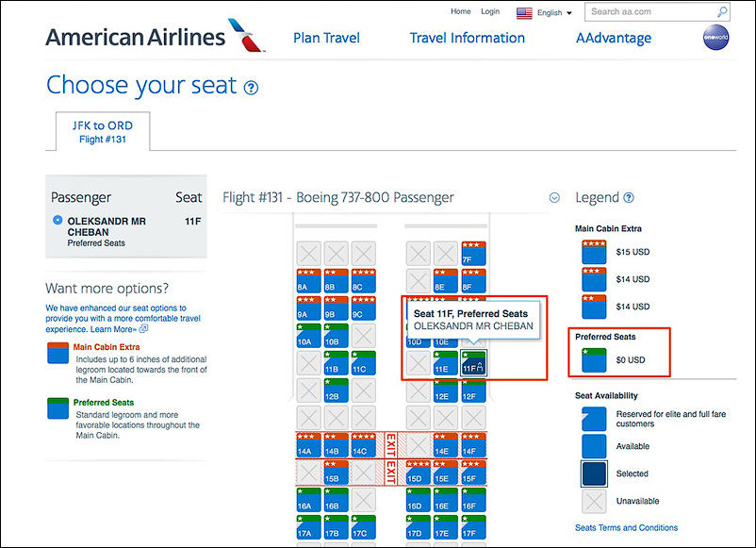Screen dimensions: 756x548
Task: Choose exit row seat 14C
Action: 364,445
